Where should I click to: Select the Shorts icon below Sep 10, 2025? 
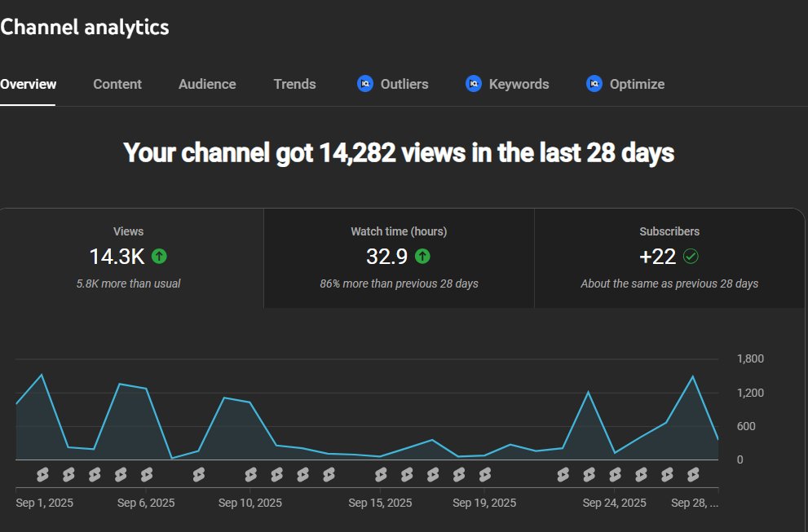pos(250,473)
